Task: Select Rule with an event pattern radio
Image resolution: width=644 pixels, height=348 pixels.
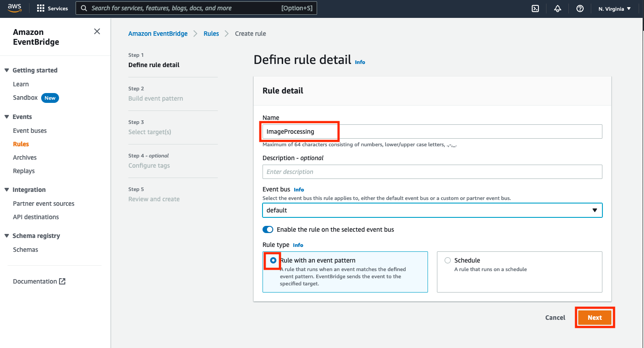Action: tap(273, 260)
